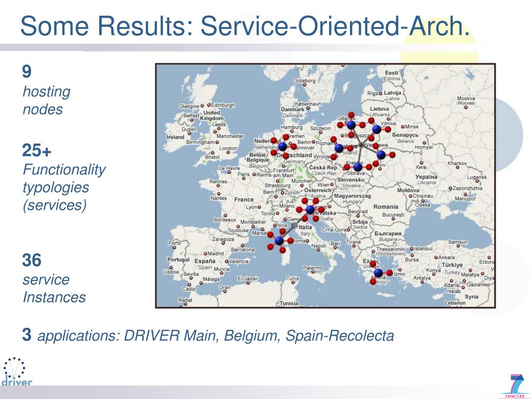Click the '3 applications: DRIVER Main, Belgium, Spain-Recolecta' line
532x399 pixels.
[x=208, y=335]
